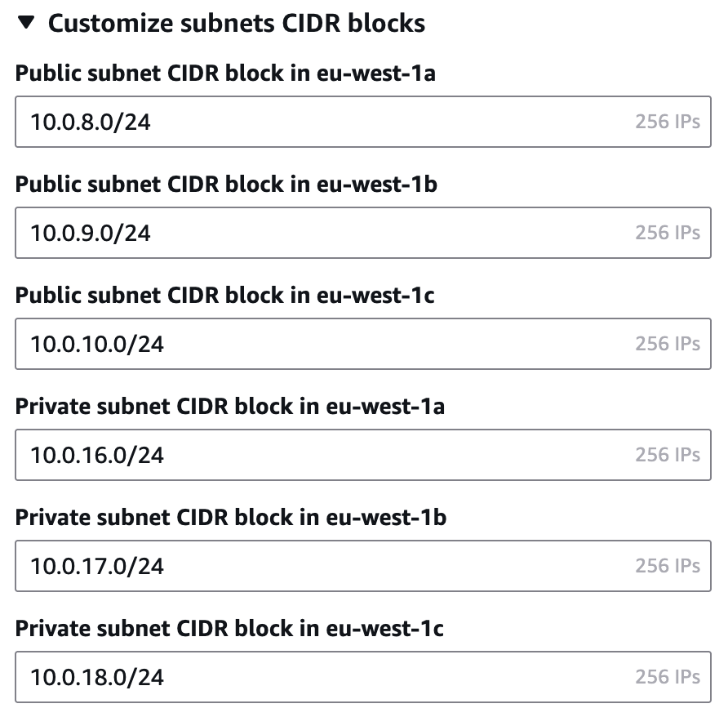
Task: Click the 256 IPs indicator for eu-west-1c public subnet
Action: coord(668,343)
